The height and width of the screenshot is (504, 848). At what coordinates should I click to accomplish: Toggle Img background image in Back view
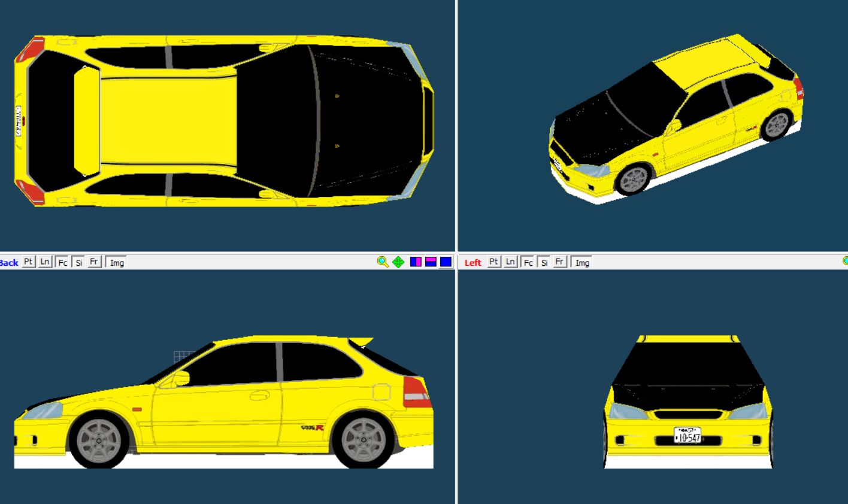(x=117, y=262)
